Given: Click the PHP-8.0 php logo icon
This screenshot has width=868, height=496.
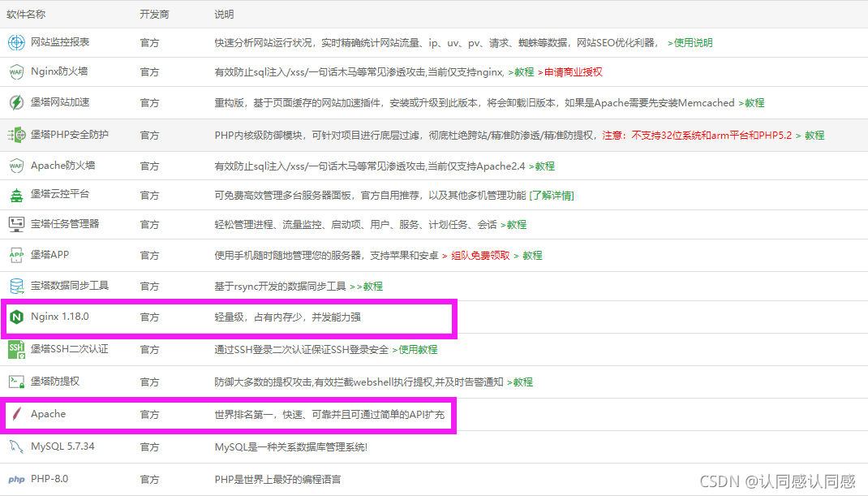Looking at the screenshot, I should click(16, 480).
